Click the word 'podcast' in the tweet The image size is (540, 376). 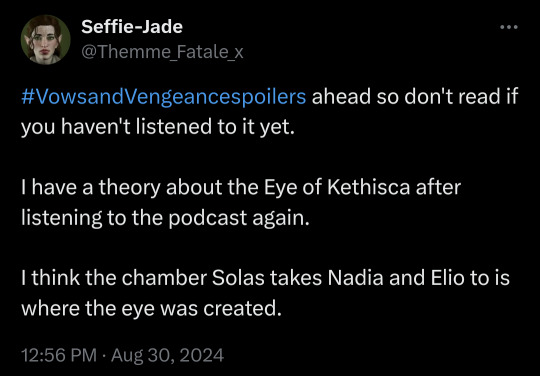pyautogui.click(x=208, y=219)
